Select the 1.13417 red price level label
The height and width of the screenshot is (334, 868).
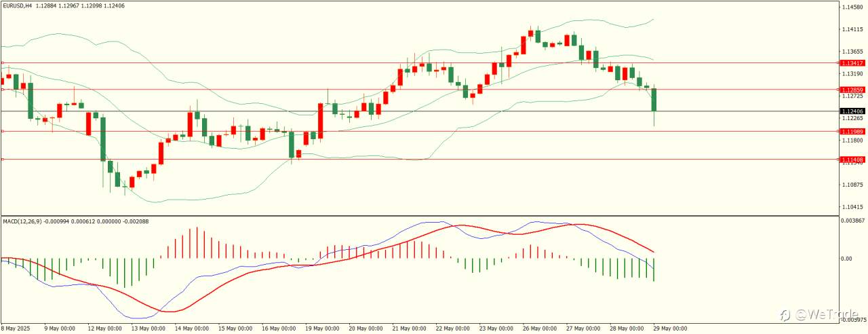coord(852,62)
